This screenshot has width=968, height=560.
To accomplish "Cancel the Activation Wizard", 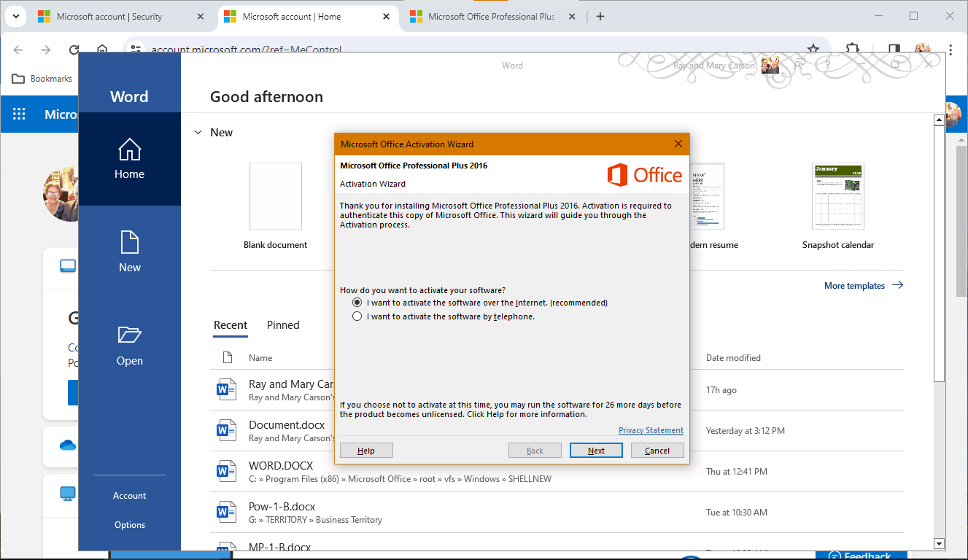I will click(657, 451).
